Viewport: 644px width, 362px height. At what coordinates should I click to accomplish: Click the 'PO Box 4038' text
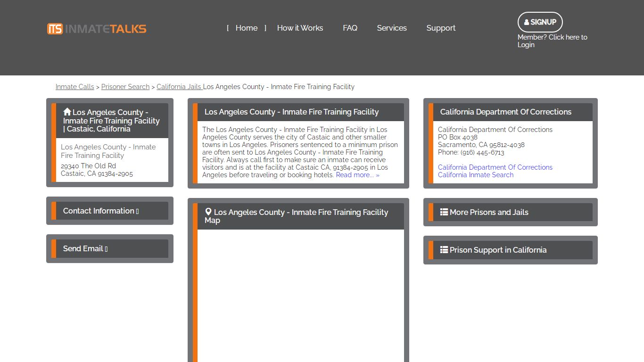tap(458, 137)
